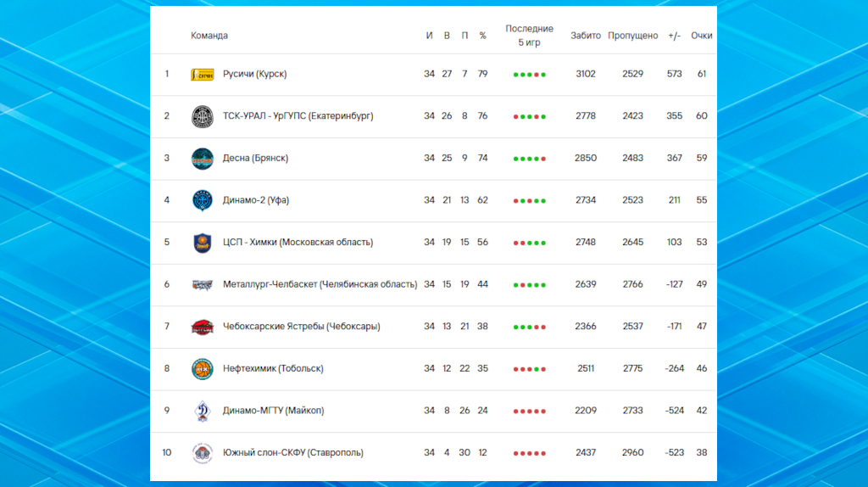The height and width of the screenshot is (487, 868).
Task: Click the Последние 5 игр header
Action: point(529,36)
